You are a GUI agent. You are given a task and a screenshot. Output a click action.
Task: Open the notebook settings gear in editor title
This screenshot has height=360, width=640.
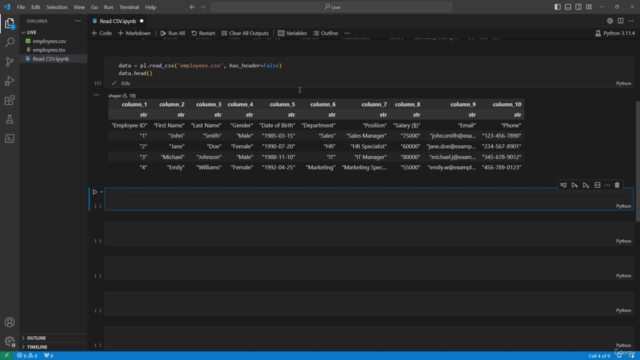click(610, 21)
